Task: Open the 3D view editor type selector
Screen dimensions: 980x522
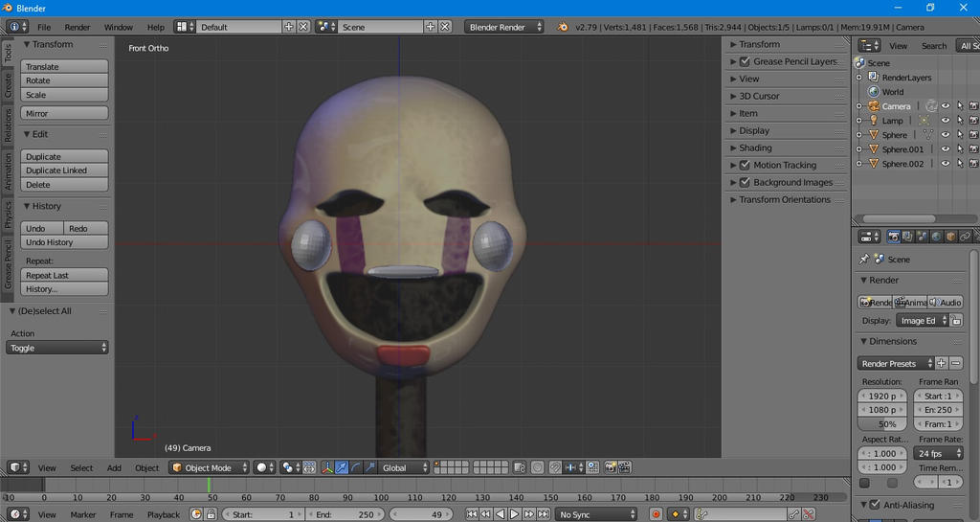Action: [17, 467]
